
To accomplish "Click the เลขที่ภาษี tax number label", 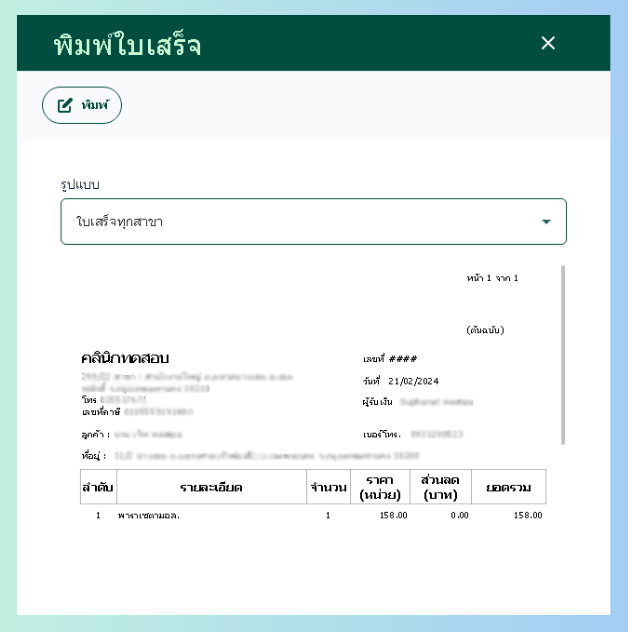I will click(x=101, y=412).
